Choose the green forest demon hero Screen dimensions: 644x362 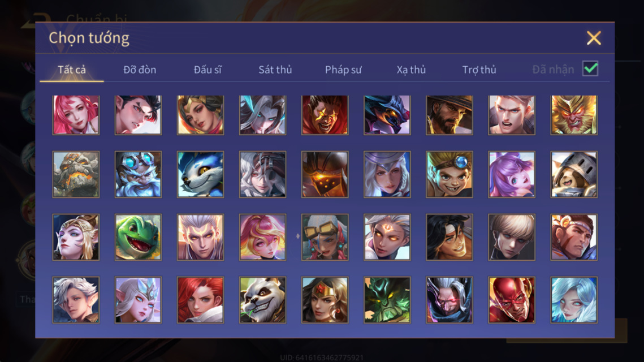click(387, 300)
